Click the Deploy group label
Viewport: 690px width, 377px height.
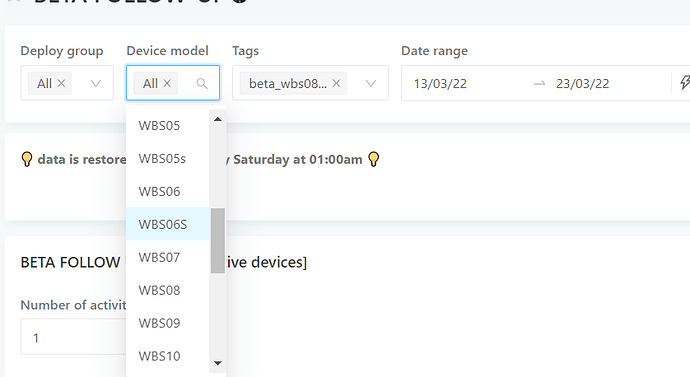62,51
